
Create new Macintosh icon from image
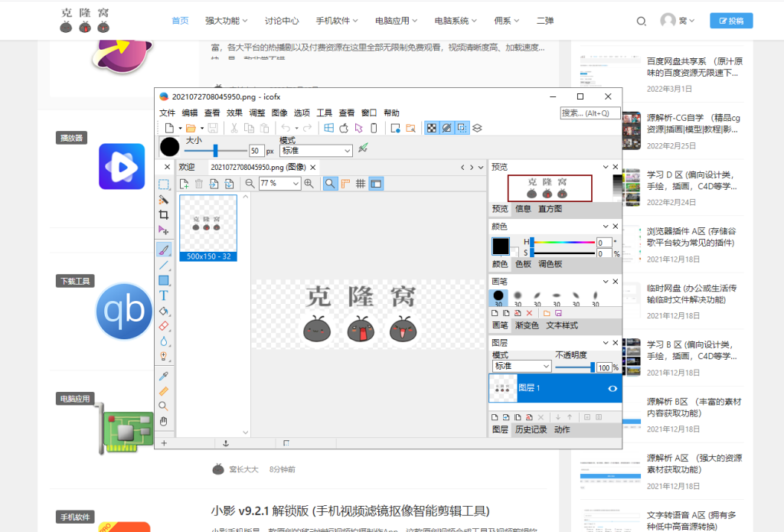click(x=344, y=129)
